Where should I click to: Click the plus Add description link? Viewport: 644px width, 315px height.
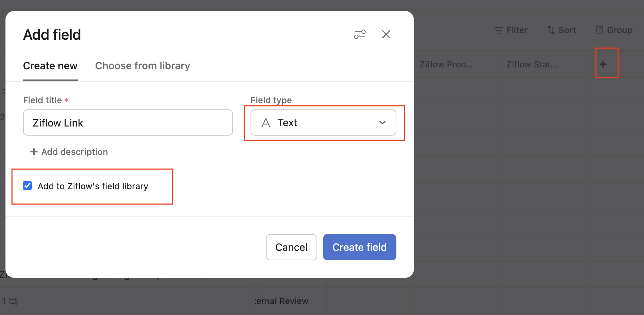(x=69, y=152)
